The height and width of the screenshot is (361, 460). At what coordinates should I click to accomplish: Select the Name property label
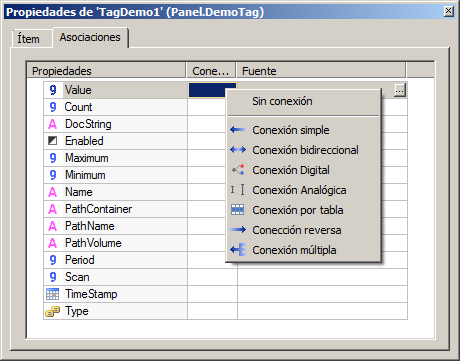pos(79,192)
